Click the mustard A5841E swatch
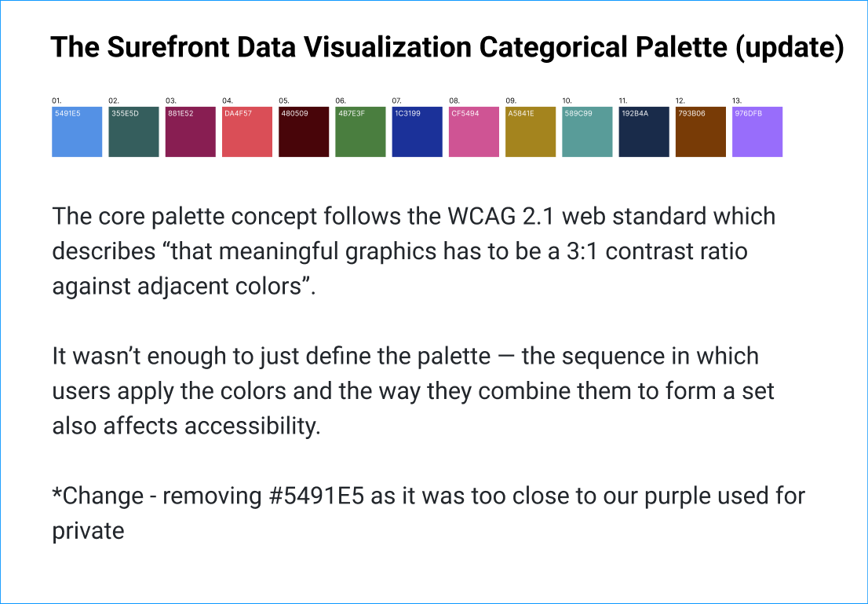 [531, 132]
